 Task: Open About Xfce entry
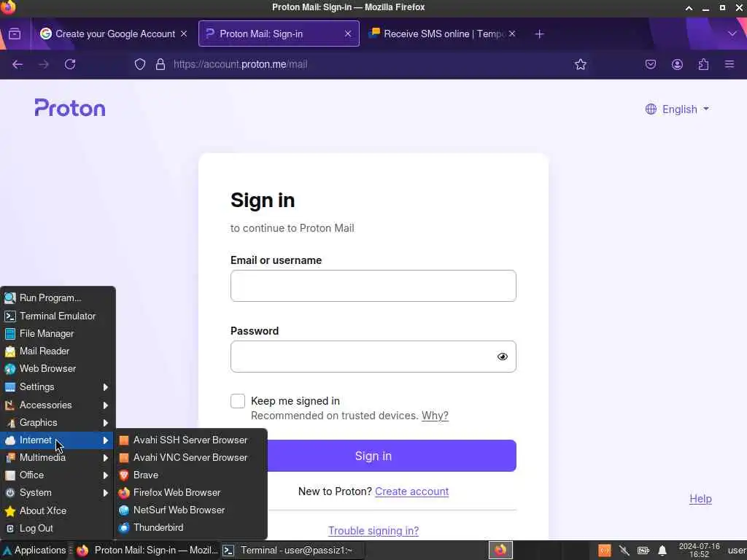point(58,510)
